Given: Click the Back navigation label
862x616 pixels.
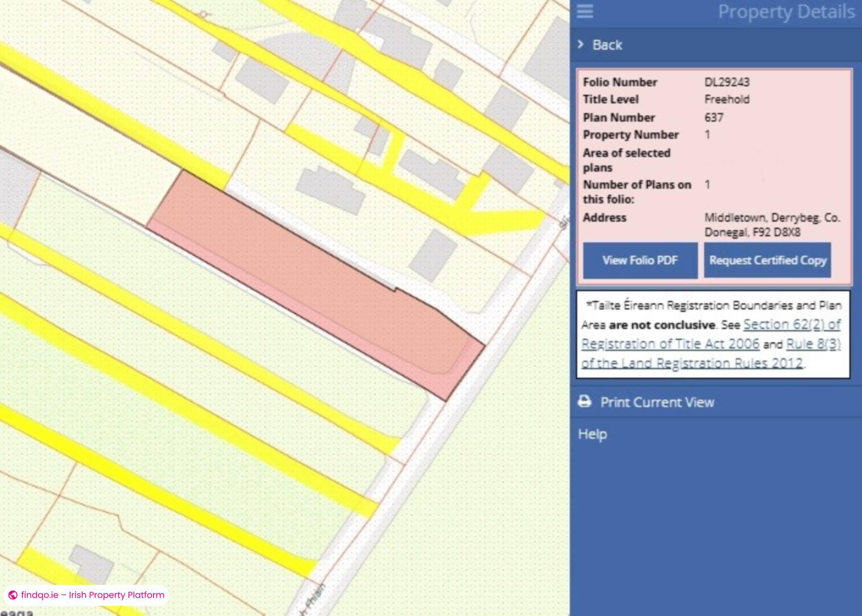Looking at the screenshot, I should click(607, 44).
